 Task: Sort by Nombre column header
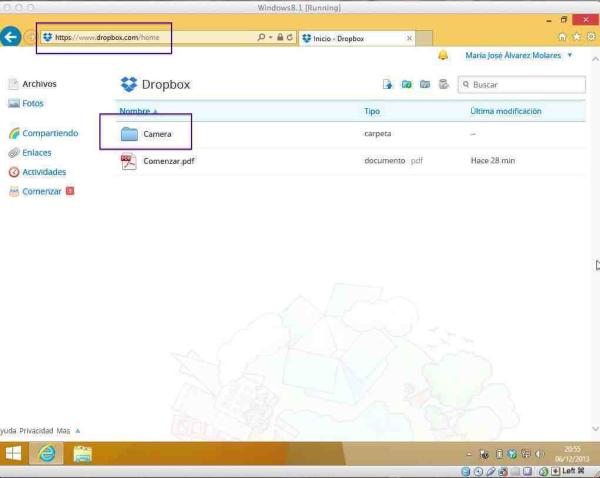(x=138, y=111)
